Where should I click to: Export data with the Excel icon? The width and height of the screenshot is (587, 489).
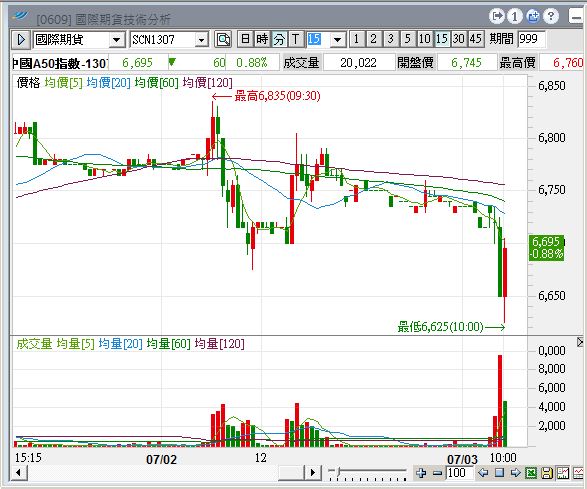point(531,473)
